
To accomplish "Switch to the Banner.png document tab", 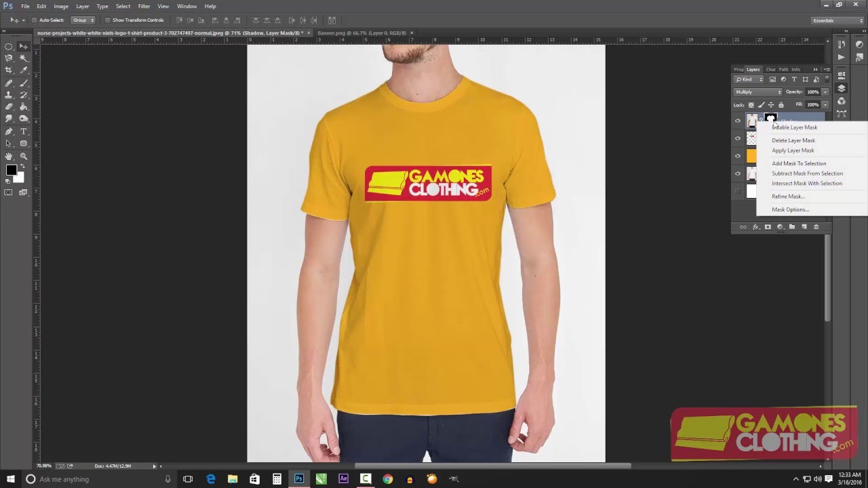I will 361,33.
